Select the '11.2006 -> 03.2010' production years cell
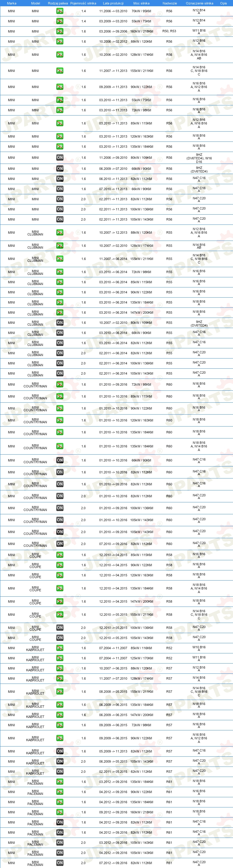Viewport: 233px width, 868px height. pos(113,11)
